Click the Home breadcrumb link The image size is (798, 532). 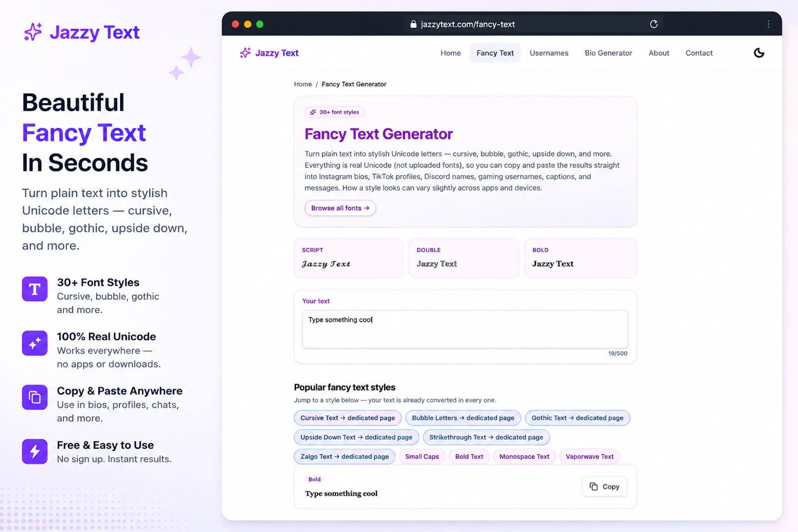click(303, 84)
